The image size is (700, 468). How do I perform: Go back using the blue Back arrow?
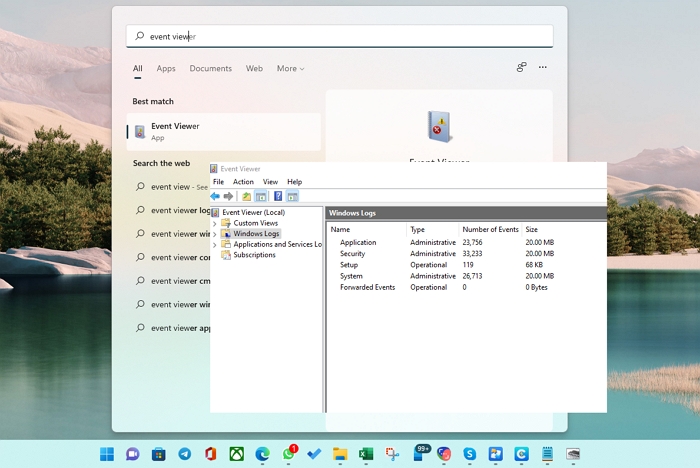tap(215, 196)
